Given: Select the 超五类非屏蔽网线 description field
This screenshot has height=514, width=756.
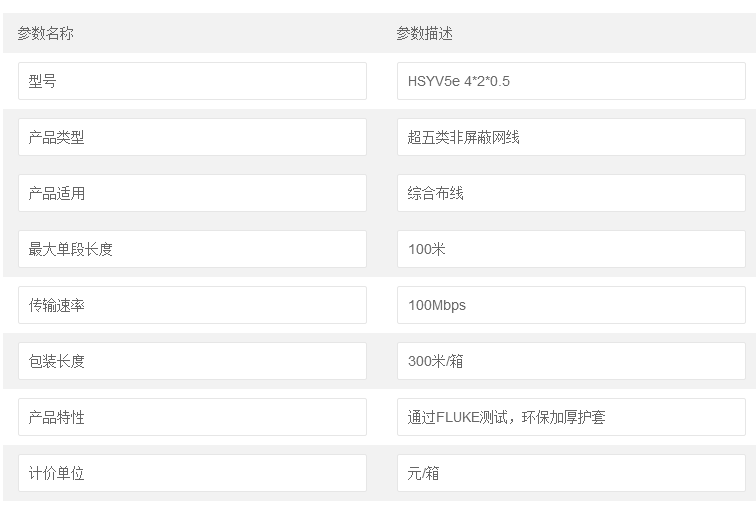Looking at the screenshot, I should coord(571,137).
